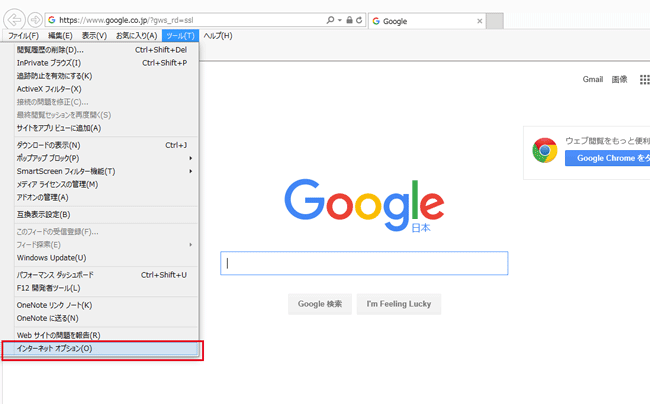Click the browser Forward arrow button
Viewport: 650px width, 404px height.
(x=35, y=19)
